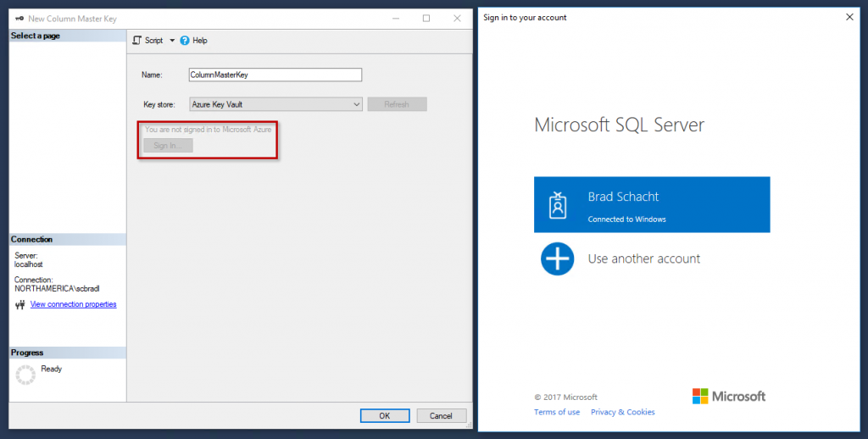Click the connection properties icon

(20, 305)
